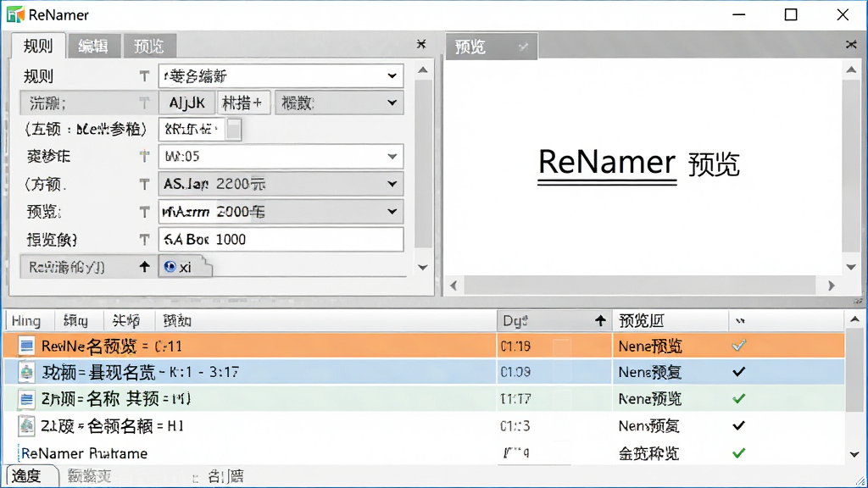Toggle green checkmark in the 11:17 row

[739, 398]
